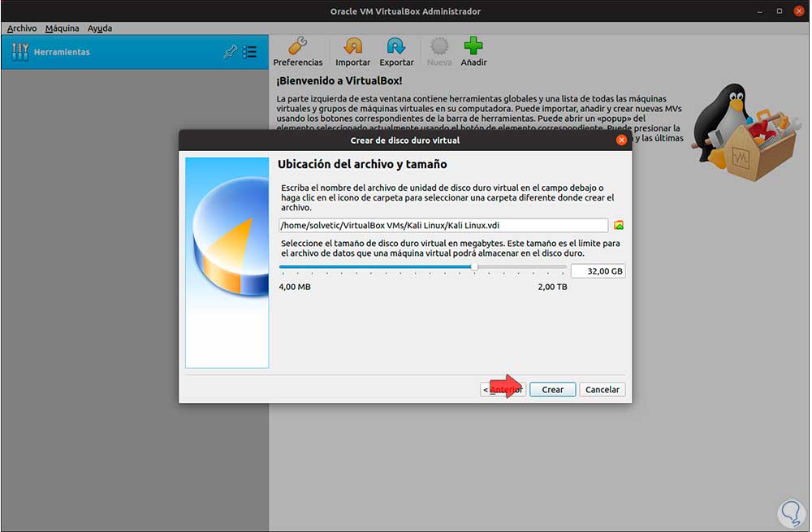Screen dimensions: 812x532
Task: Minimize the VirtualBox main window
Action: pyautogui.click(x=760, y=11)
